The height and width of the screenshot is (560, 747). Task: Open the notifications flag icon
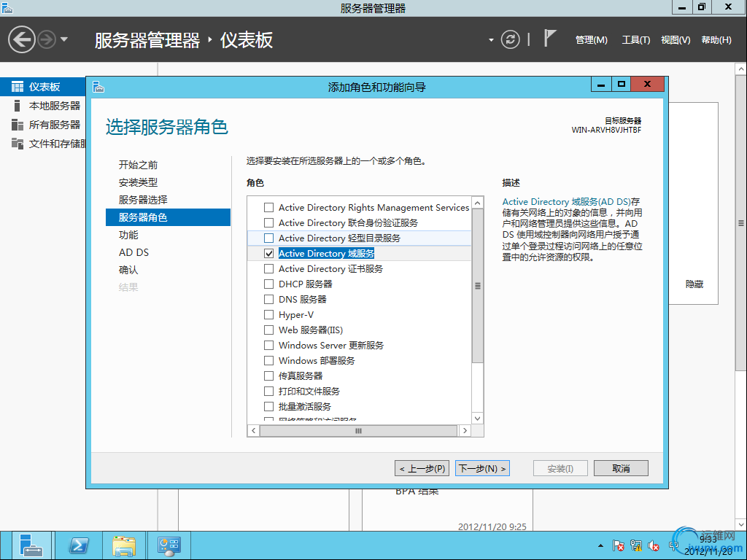549,38
